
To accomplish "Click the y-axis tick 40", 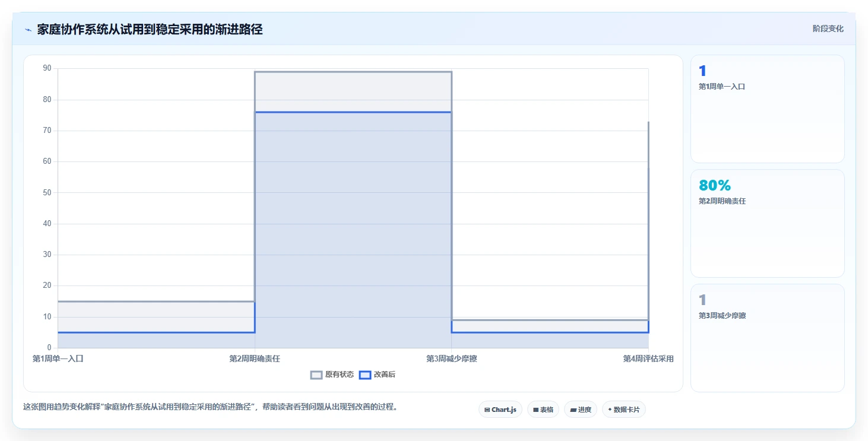I will click(47, 224).
